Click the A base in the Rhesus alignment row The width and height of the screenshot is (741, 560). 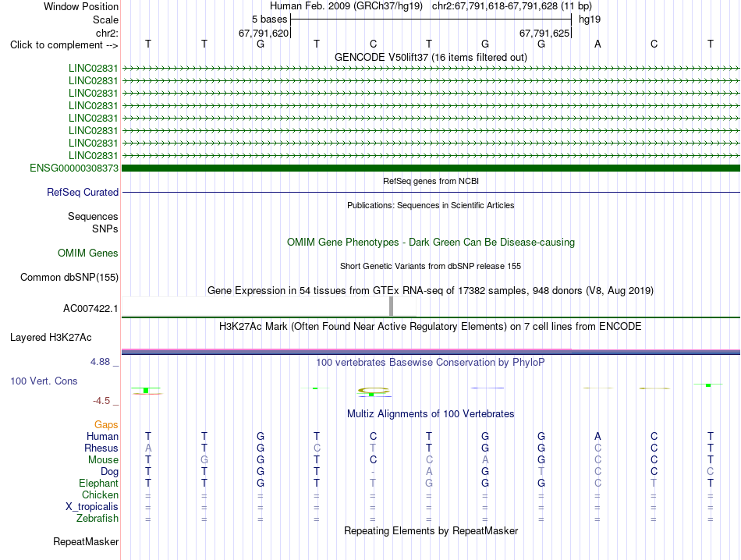[148, 448]
